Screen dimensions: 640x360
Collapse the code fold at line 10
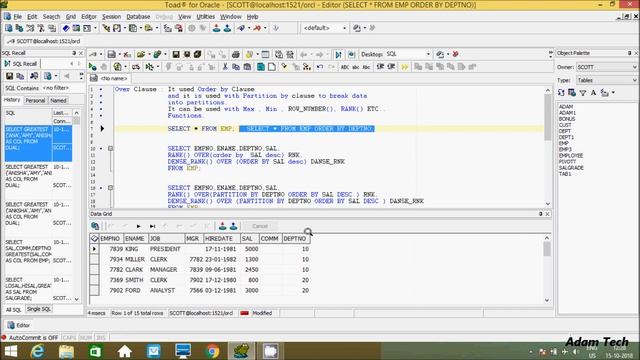tap(111, 148)
